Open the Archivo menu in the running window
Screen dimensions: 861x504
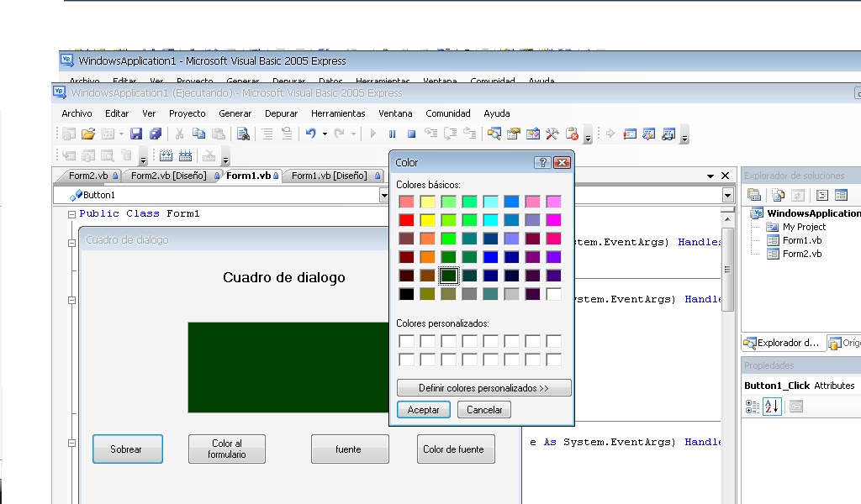[77, 113]
